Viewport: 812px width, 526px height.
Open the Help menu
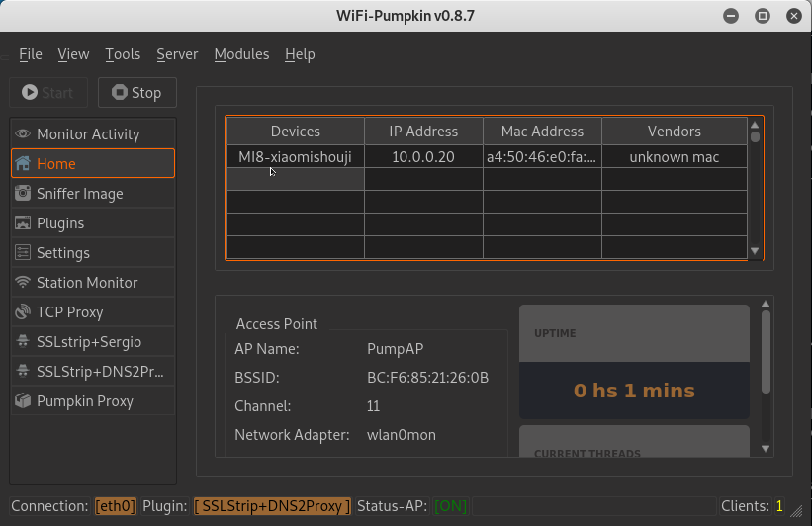click(300, 54)
